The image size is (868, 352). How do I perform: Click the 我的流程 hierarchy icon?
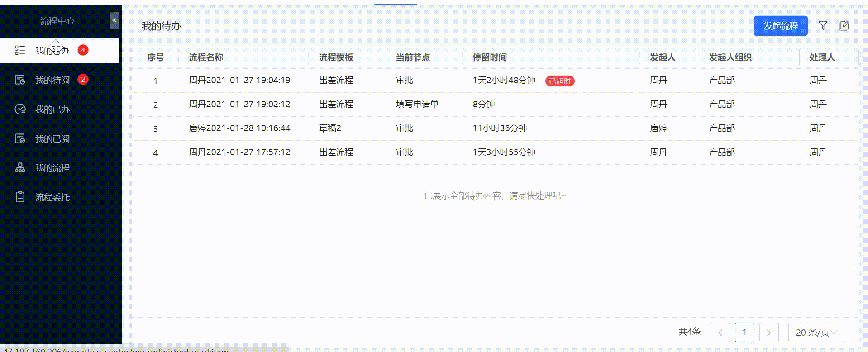click(20, 168)
